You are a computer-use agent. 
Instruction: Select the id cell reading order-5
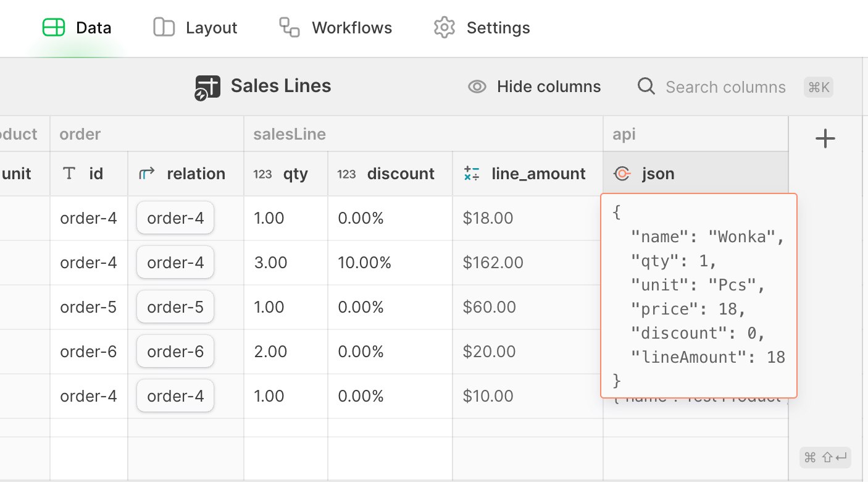(89, 307)
